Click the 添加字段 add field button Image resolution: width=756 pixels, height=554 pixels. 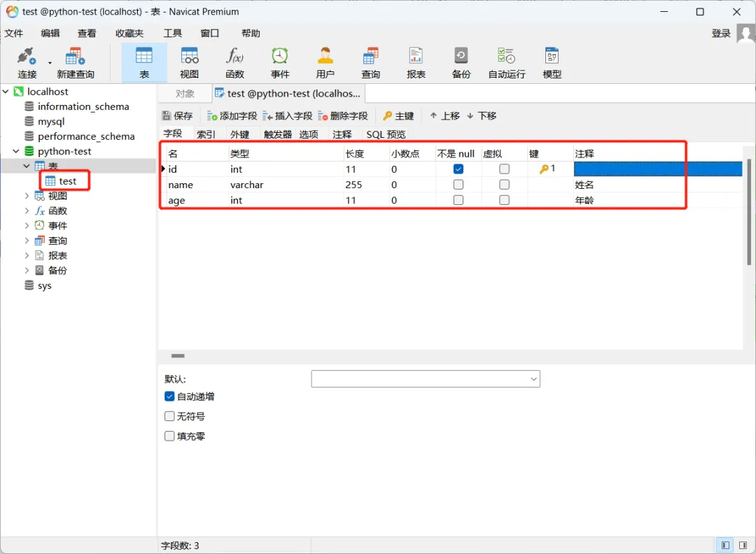tap(232, 116)
